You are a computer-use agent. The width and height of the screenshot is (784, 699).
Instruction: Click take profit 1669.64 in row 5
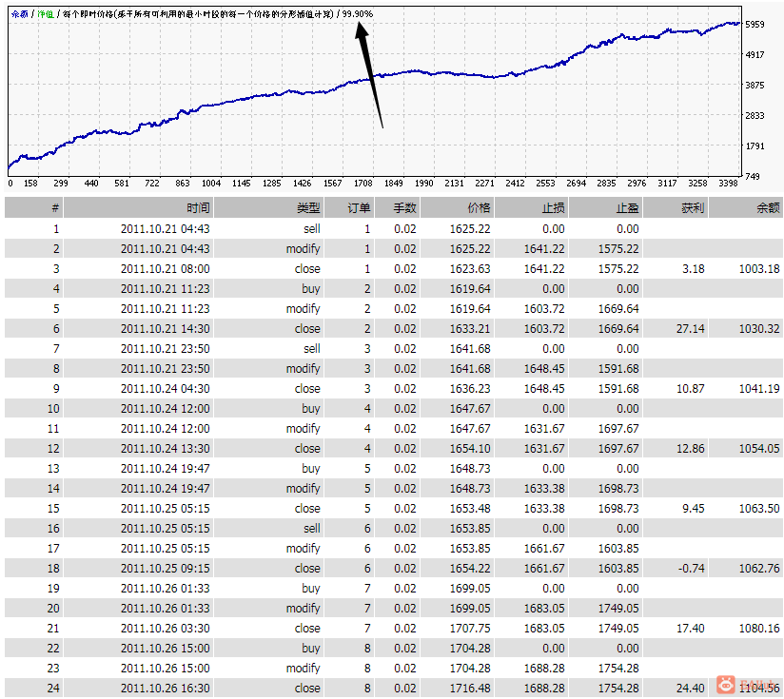[618, 309]
